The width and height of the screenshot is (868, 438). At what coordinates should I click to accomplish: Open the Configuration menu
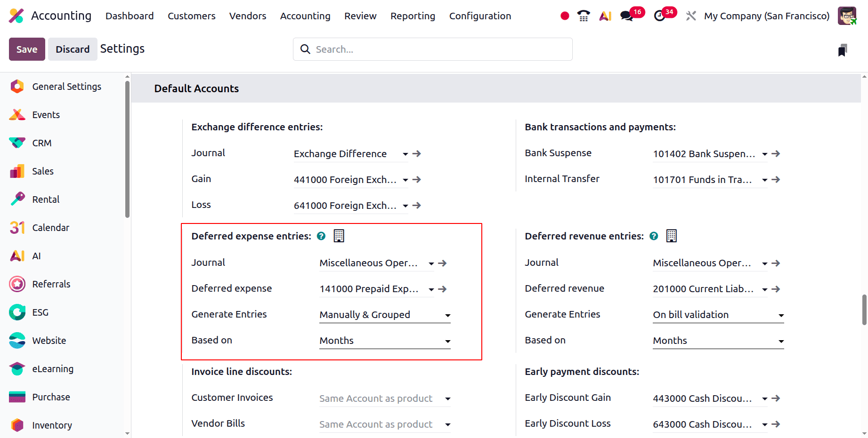point(480,16)
